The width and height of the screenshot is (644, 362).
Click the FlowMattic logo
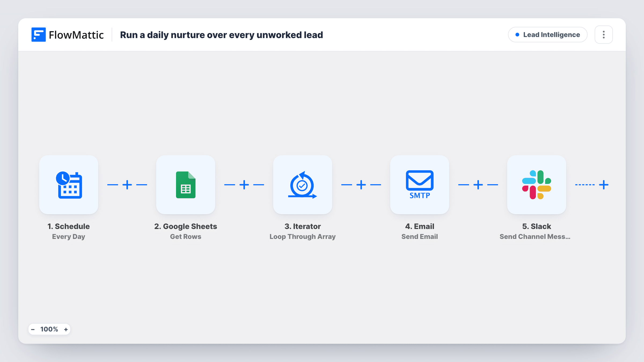67,35
